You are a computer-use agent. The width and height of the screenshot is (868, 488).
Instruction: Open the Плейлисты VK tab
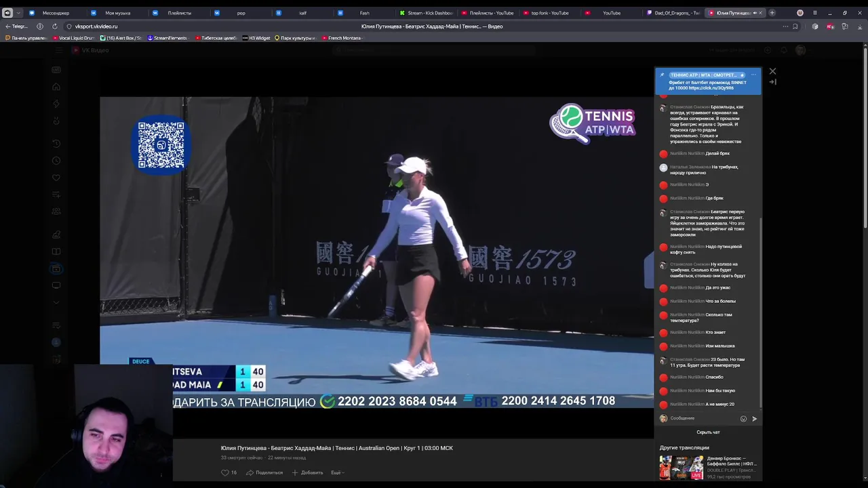(180, 13)
